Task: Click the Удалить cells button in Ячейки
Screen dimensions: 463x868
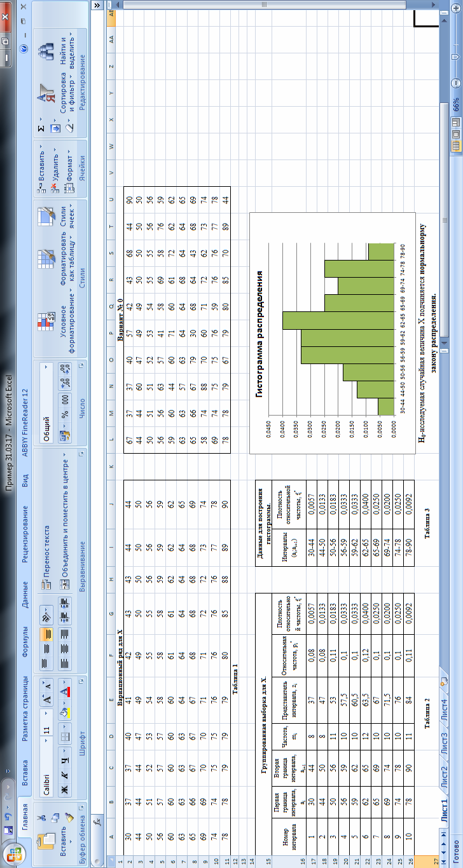Action: pos(55,172)
